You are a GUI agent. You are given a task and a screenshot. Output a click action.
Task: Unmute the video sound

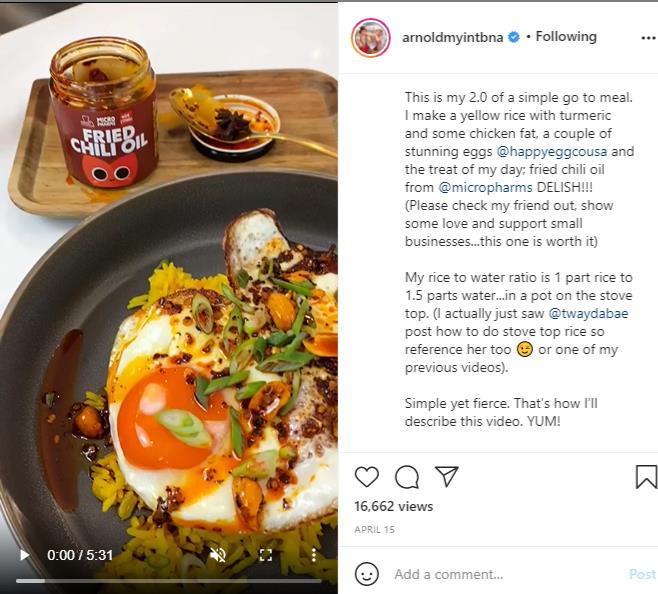click(x=217, y=555)
